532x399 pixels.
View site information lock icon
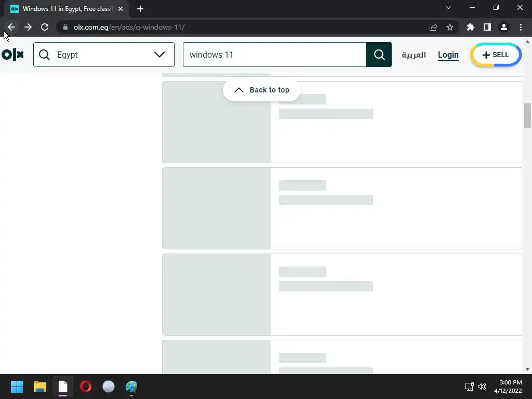click(65, 27)
